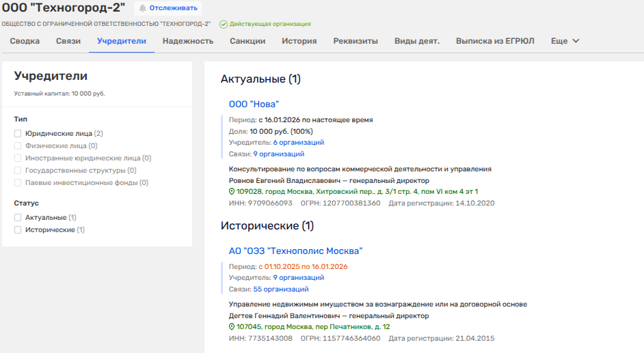Screen dimensions: 644x353
Task: Open АО "ОЭЗ "Технополис Москва" link
Action: point(295,251)
